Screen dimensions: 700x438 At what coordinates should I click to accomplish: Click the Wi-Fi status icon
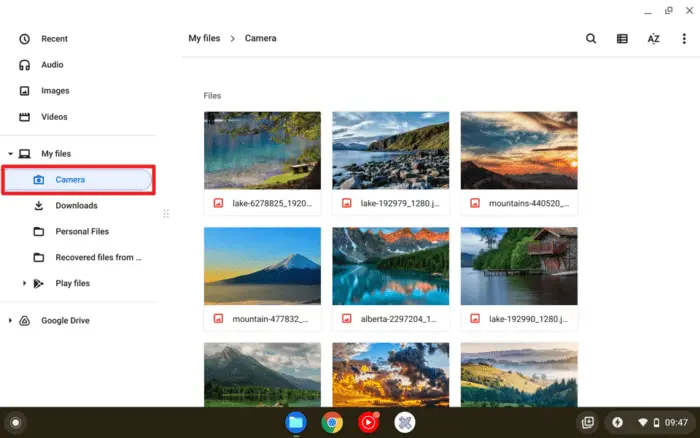coord(642,422)
